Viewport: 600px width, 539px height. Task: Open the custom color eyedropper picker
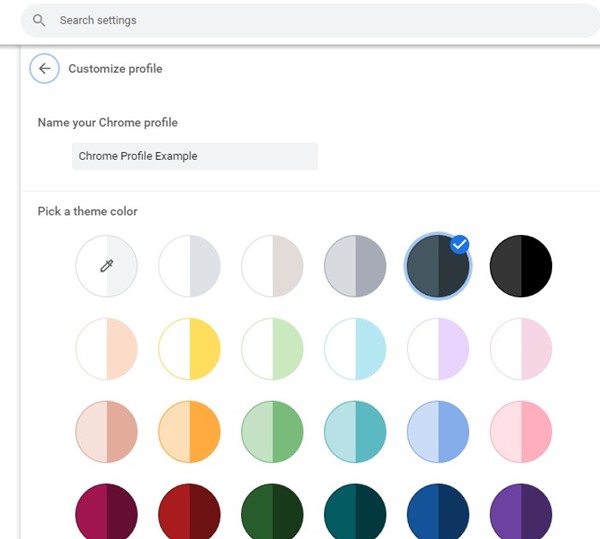106,266
